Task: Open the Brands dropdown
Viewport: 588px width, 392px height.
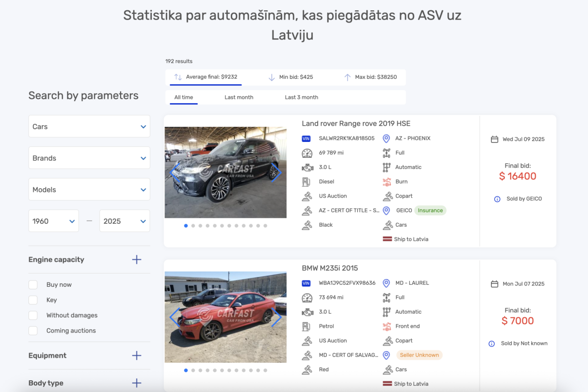Action: [89, 158]
